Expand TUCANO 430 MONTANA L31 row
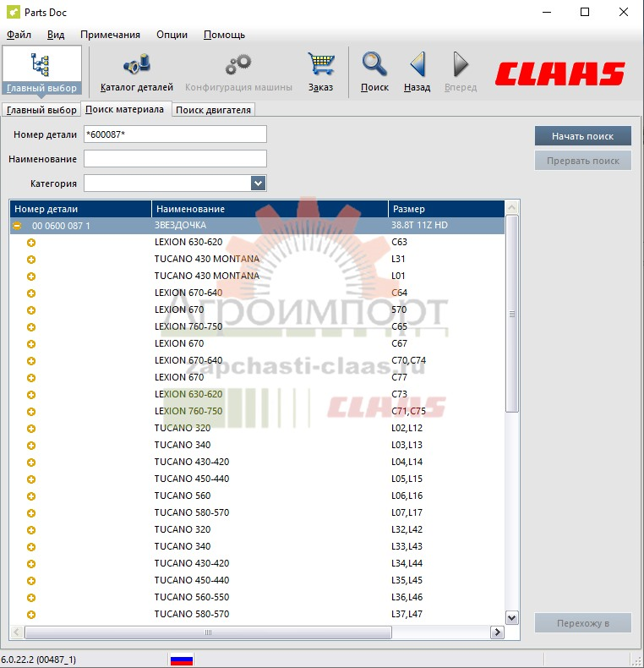Viewport: 644px width, 668px height. tap(31, 260)
